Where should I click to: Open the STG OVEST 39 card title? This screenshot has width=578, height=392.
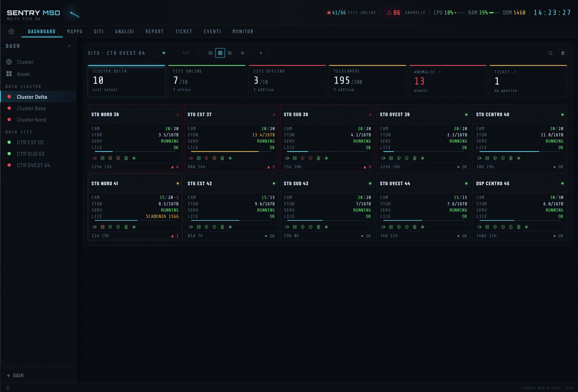coord(395,114)
